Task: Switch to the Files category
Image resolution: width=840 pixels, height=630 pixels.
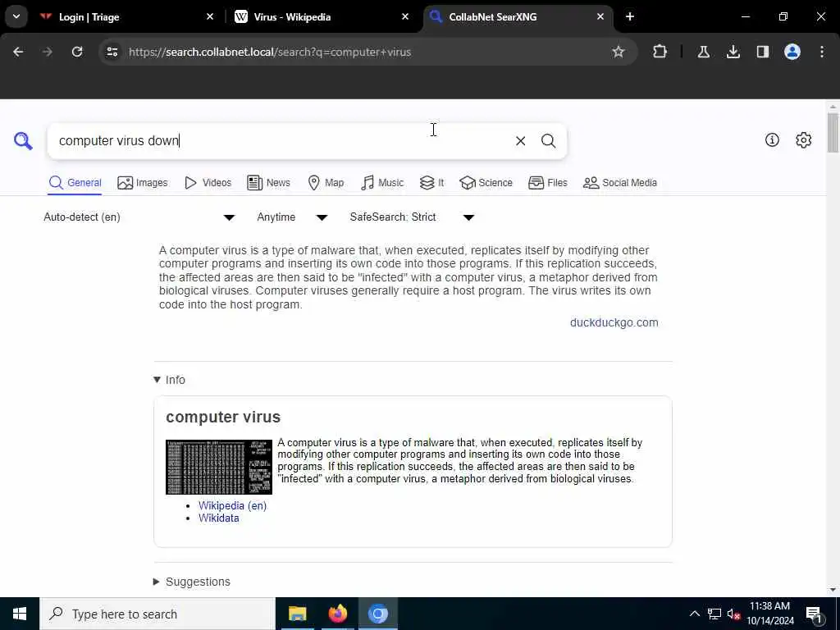Action: [547, 183]
